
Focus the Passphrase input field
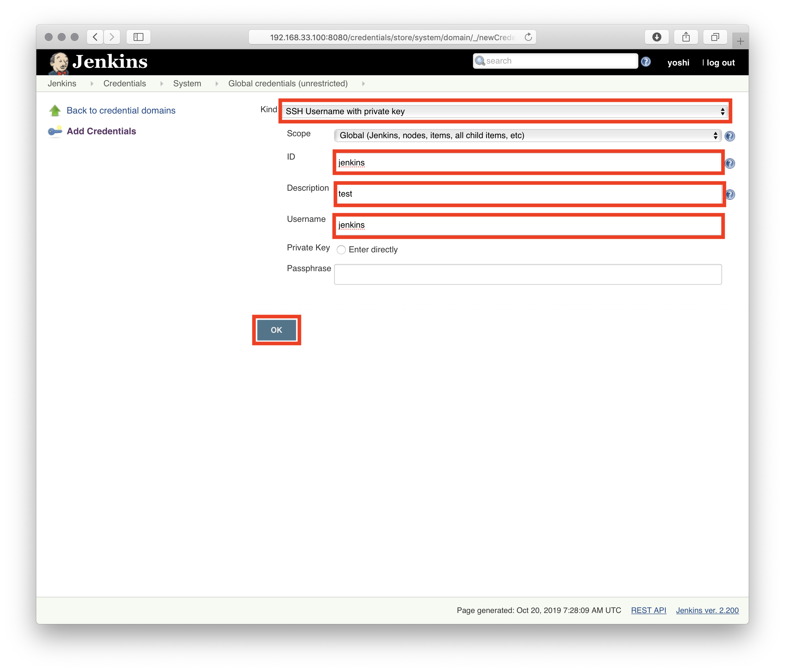[x=528, y=274]
